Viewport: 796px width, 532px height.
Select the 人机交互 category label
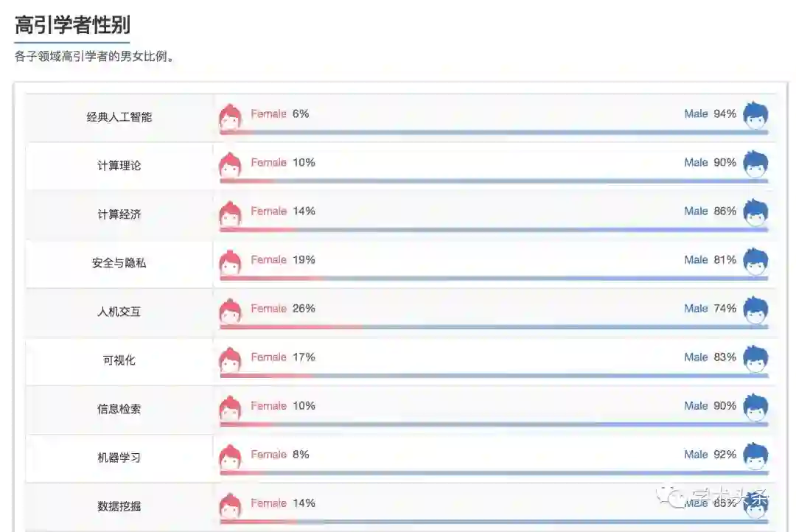coord(119,312)
